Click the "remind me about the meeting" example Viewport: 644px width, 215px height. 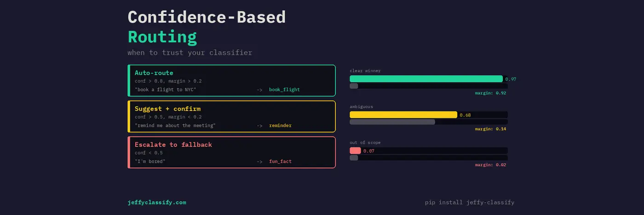(x=175, y=125)
